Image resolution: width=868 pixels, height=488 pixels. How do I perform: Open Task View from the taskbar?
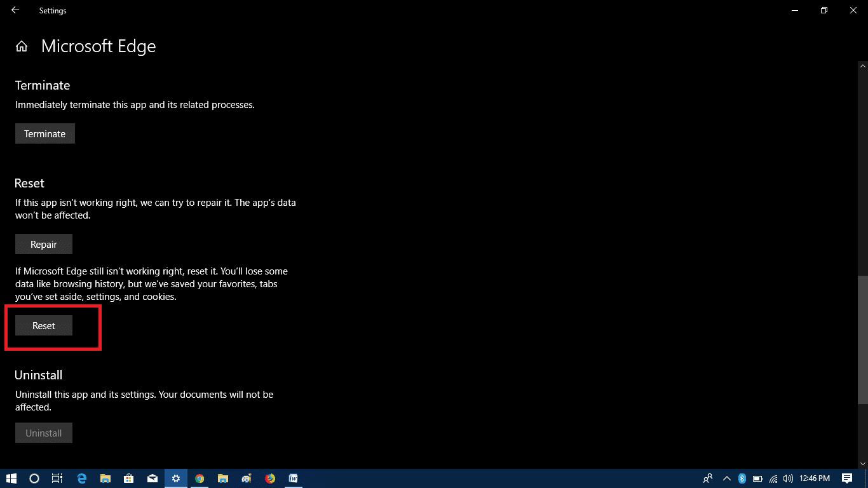tap(57, 478)
